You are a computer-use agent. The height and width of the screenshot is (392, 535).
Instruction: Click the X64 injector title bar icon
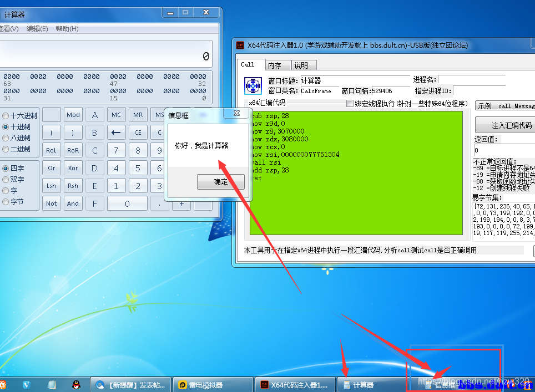[240, 45]
